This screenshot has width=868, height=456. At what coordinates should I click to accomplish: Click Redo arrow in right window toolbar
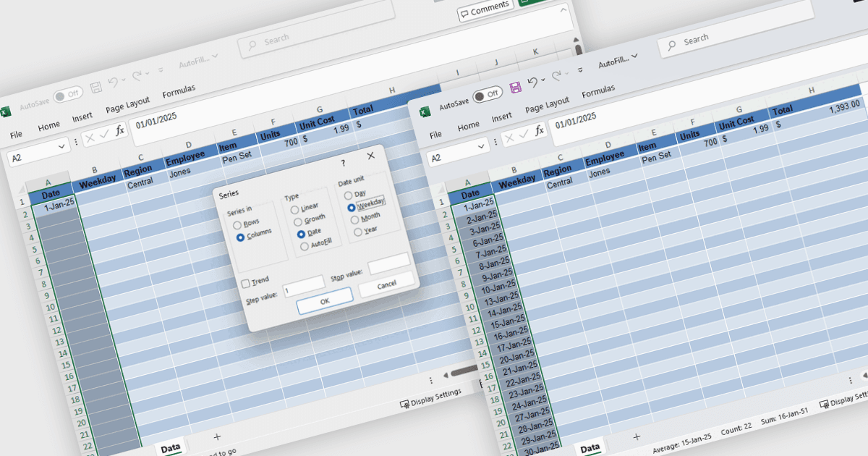[556, 76]
